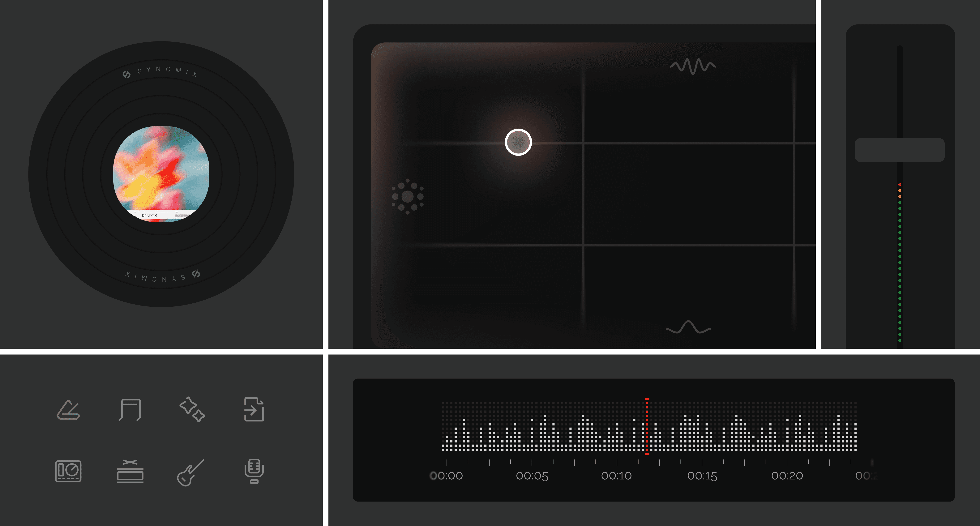Click the high-frequency wave icon on the pad
The width and height of the screenshot is (980, 526).
coord(692,66)
